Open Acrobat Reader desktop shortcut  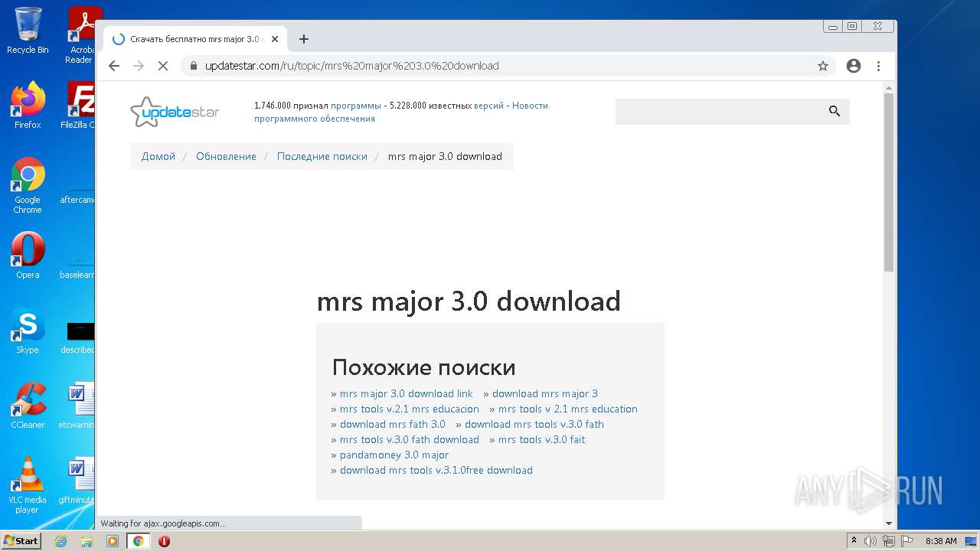pos(80,35)
